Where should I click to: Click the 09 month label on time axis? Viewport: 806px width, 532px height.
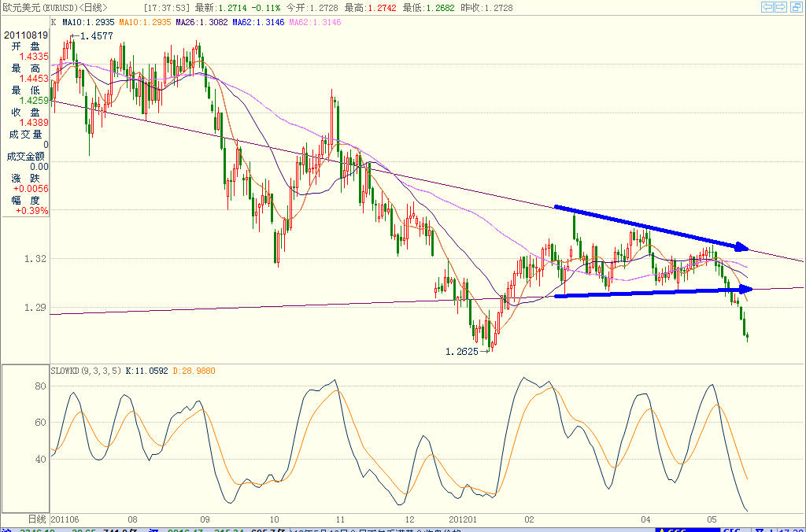(x=205, y=519)
